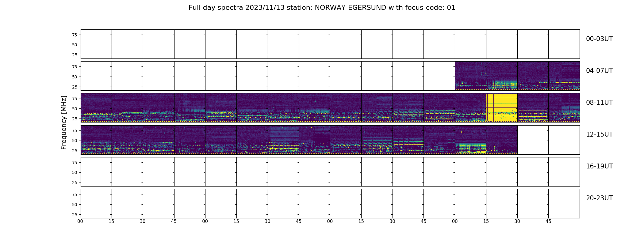Select the 10:45 spectrum panel in 08-11UT row
This screenshot has width=644, height=245.
point(439,108)
